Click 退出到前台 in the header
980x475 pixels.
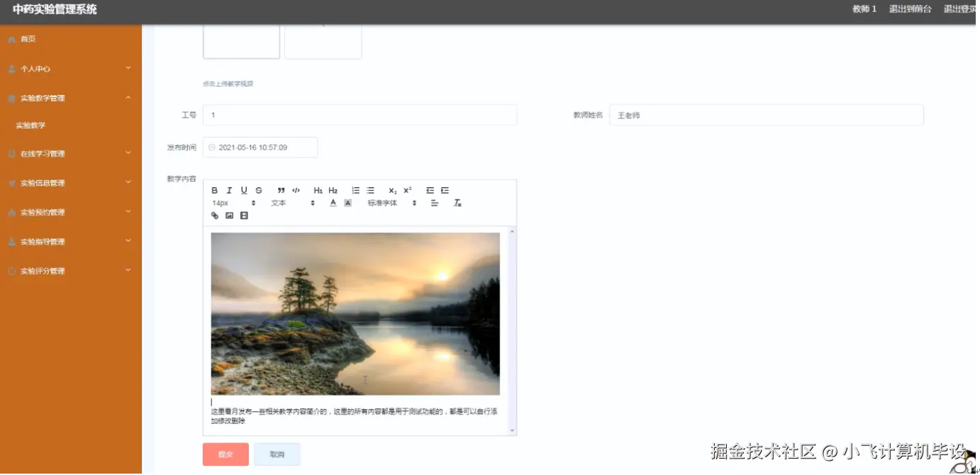tap(911, 9)
